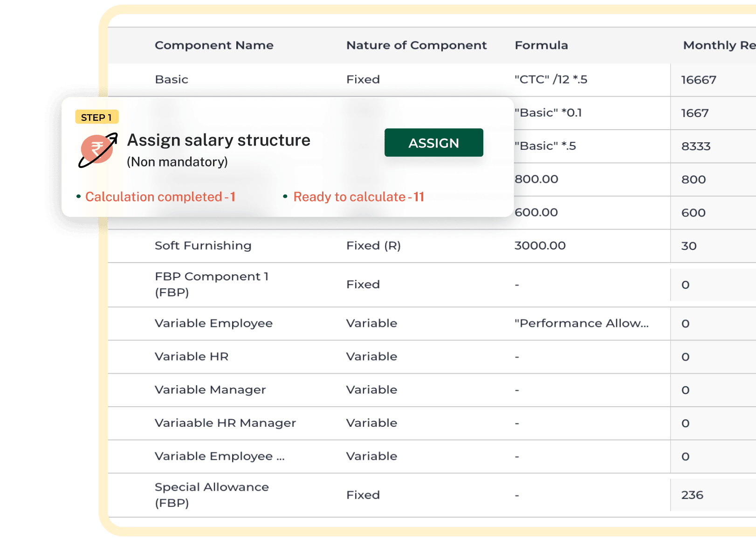Select the Component Name column header
The width and height of the screenshot is (756, 541).
[214, 45]
